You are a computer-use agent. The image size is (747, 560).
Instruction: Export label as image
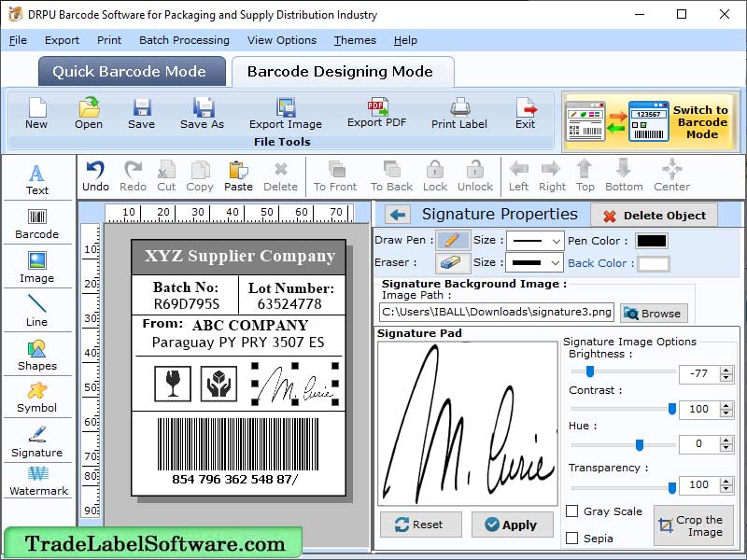point(286,113)
